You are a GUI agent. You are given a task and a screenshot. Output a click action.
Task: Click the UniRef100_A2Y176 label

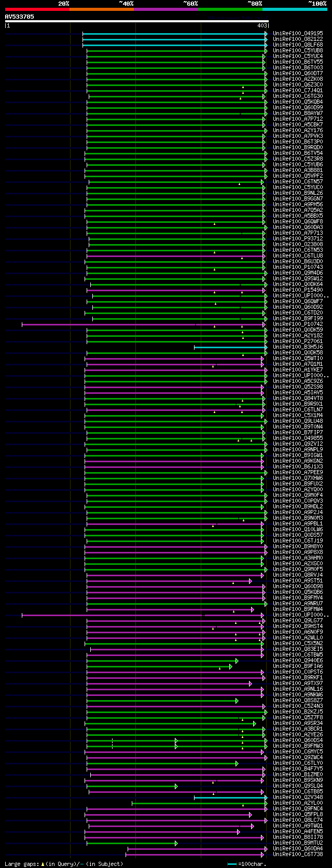click(x=298, y=130)
